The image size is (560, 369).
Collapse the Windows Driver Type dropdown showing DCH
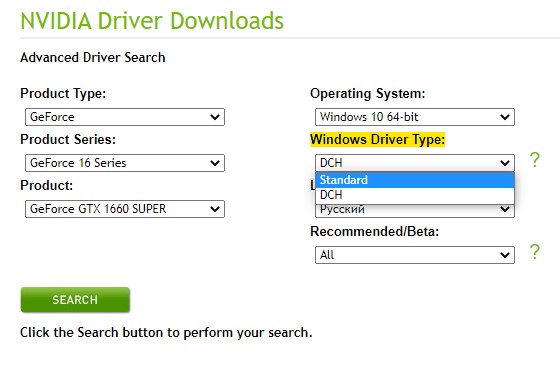[415, 163]
